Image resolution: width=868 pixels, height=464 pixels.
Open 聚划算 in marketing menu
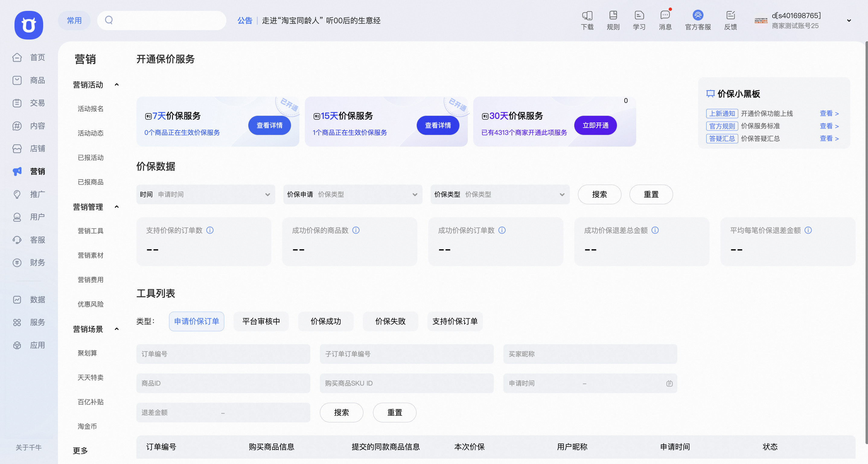point(87,353)
